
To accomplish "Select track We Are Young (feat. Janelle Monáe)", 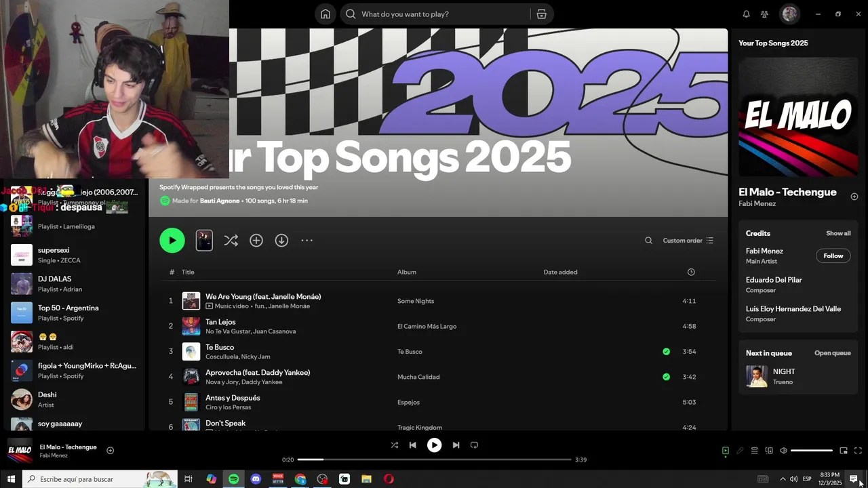I will click(x=439, y=301).
